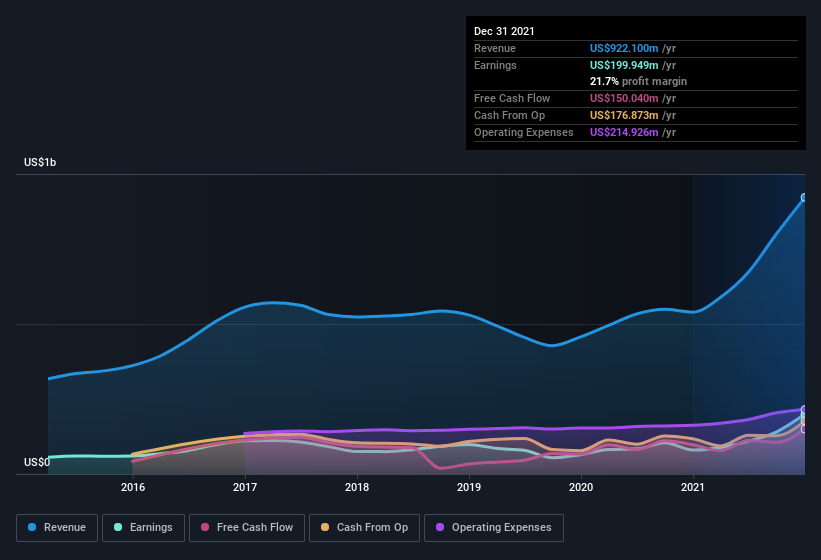Image resolution: width=821 pixels, height=560 pixels.
Task: Select the 2019 x-axis label
Action: (469, 487)
